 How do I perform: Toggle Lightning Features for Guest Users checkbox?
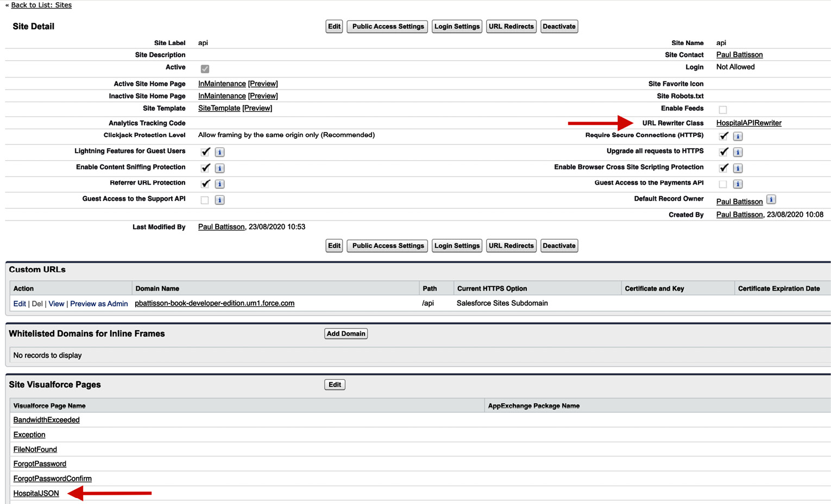(x=205, y=152)
